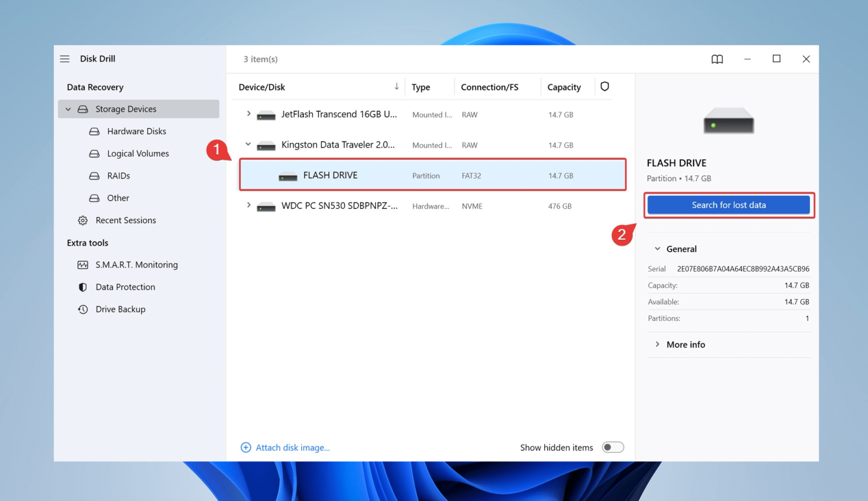The width and height of the screenshot is (868, 501).
Task: Click the WDC PC SN530 drive icon
Action: 266,207
